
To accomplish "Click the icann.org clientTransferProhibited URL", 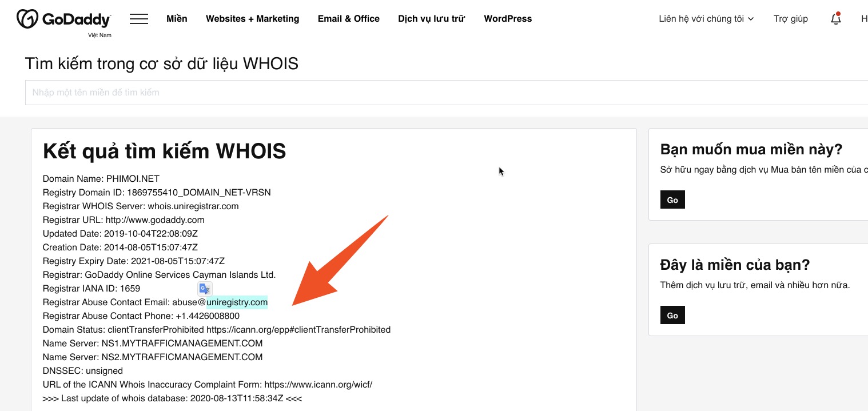I will click(298, 330).
